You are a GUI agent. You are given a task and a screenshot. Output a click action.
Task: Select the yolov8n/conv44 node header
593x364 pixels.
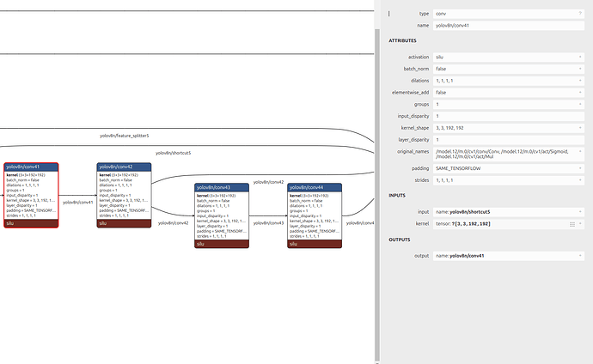(x=315, y=186)
